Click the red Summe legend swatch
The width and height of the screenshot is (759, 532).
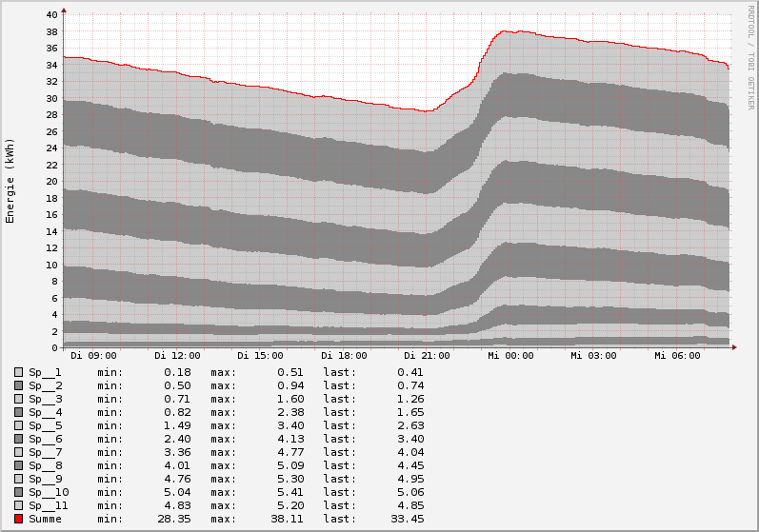tap(18, 519)
